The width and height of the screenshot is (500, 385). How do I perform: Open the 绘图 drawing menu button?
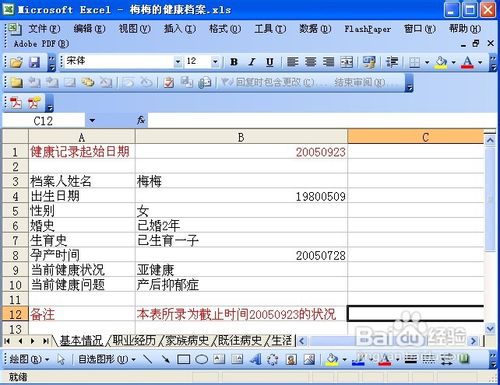tap(29, 359)
